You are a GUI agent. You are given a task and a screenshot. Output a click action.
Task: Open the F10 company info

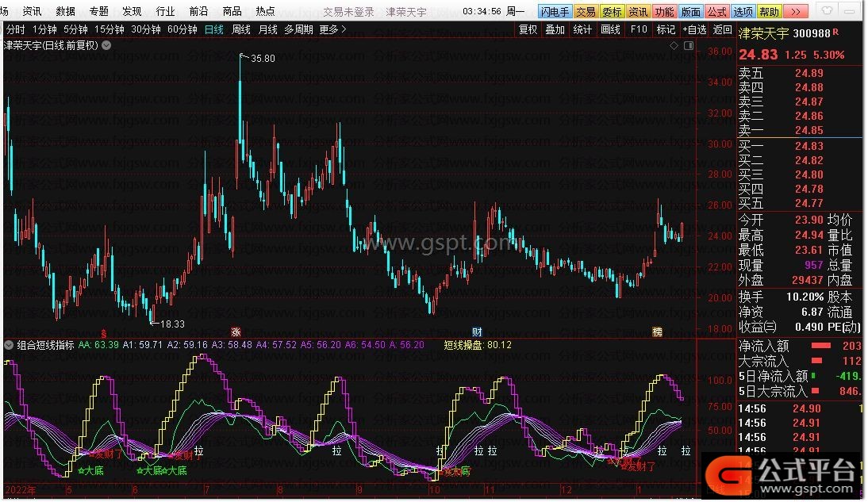pyautogui.click(x=638, y=29)
